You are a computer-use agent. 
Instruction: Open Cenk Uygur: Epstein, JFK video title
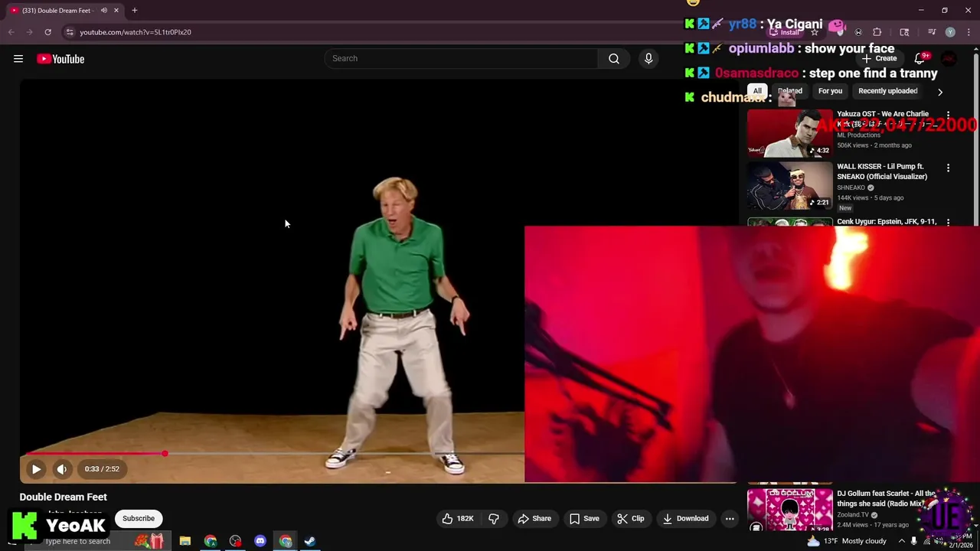pyautogui.click(x=887, y=221)
